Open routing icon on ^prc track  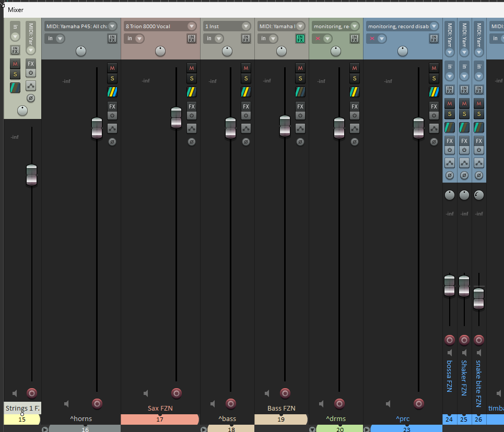point(434,92)
